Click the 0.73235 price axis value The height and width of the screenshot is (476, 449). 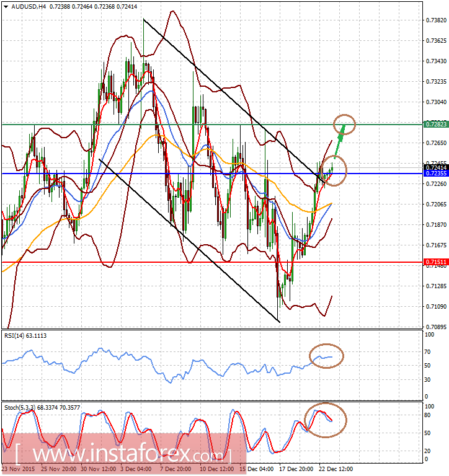pyautogui.click(x=436, y=82)
